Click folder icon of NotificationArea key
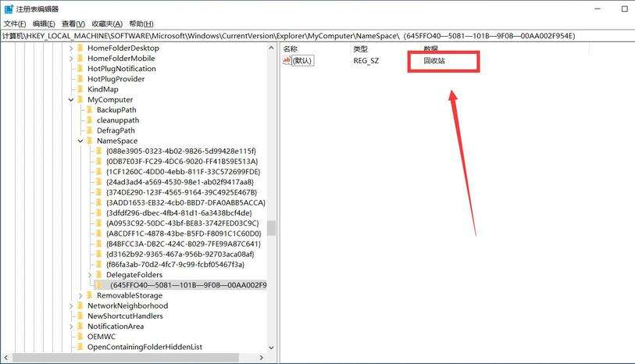The height and width of the screenshot is (364, 635). [80, 327]
